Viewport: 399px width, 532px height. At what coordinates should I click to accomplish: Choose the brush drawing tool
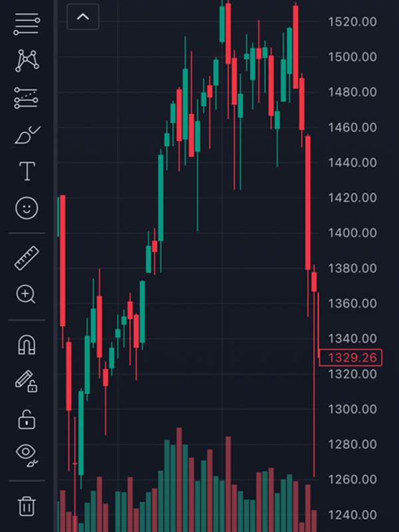27,136
